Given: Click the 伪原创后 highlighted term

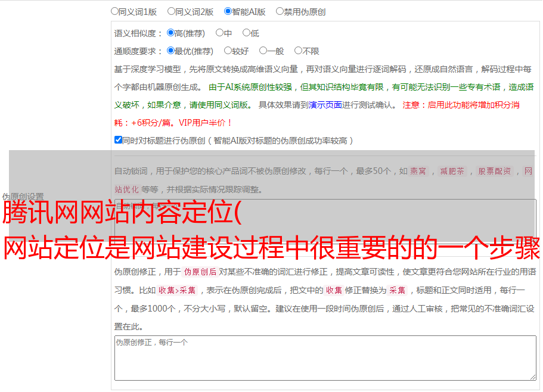Looking at the screenshot, I should pyautogui.click(x=200, y=272).
